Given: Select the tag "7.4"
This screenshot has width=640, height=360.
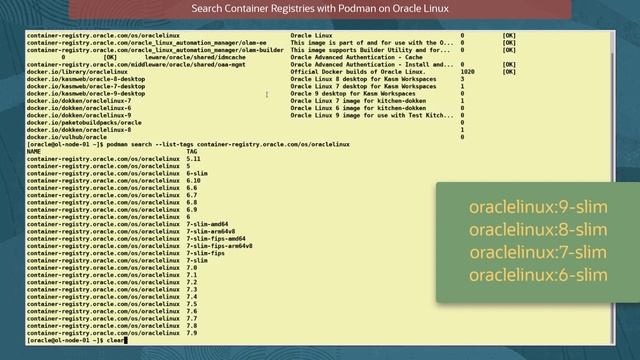Looking at the screenshot, I should tap(192, 297).
